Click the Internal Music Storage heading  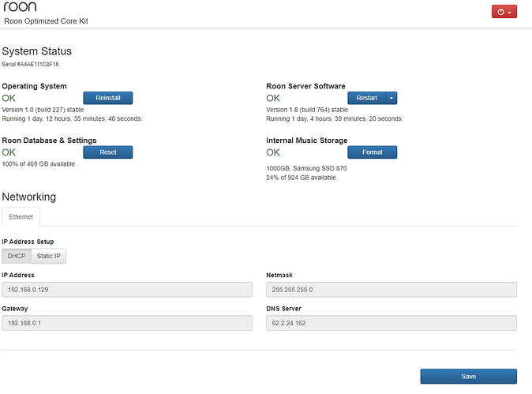[x=307, y=141]
